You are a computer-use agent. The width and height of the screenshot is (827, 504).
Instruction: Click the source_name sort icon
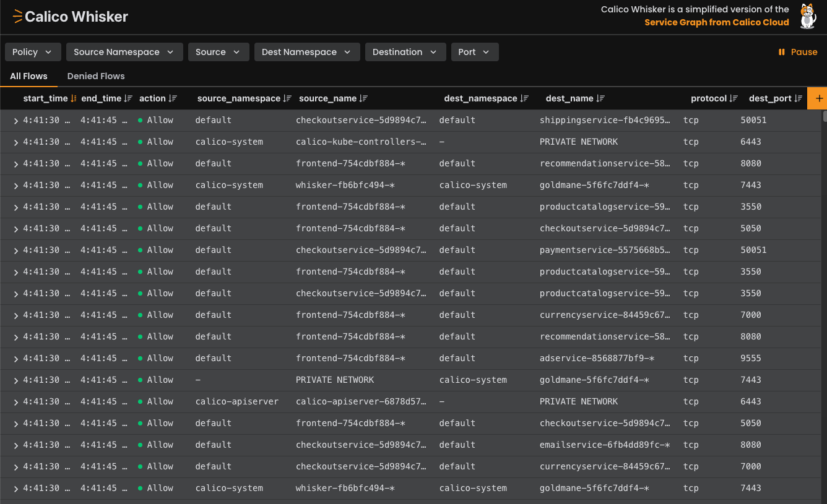(363, 99)
